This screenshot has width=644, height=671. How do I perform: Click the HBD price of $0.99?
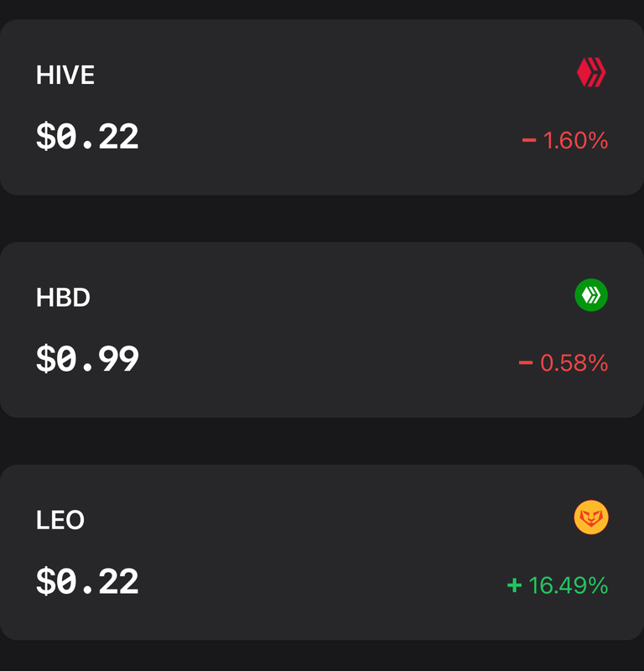coord(87,359)
